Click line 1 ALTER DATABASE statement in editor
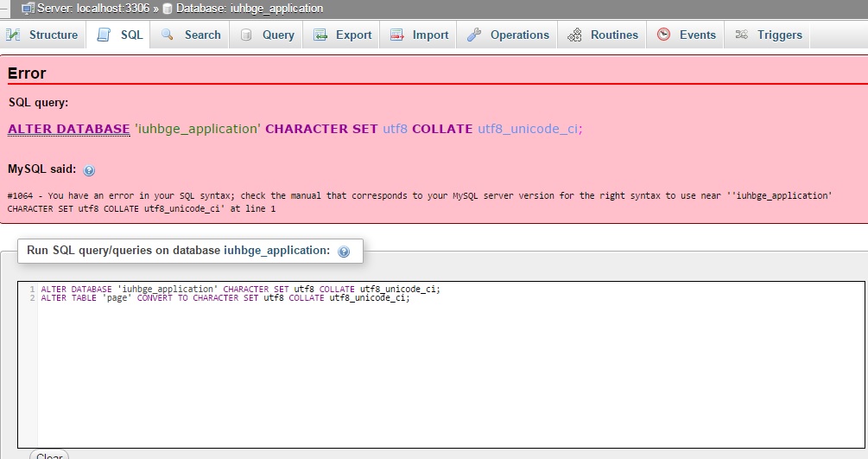Viewport: 868px width, 459px height. tap(240, 289)
